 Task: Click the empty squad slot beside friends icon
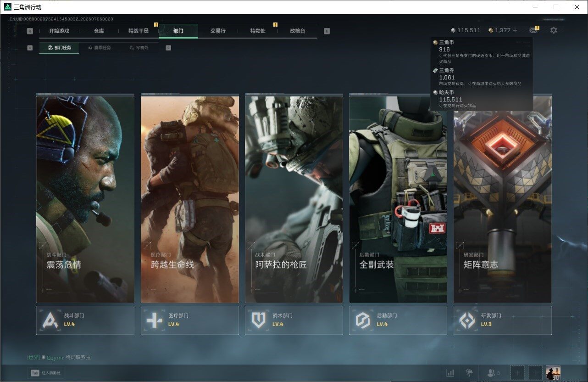[517, 373]
